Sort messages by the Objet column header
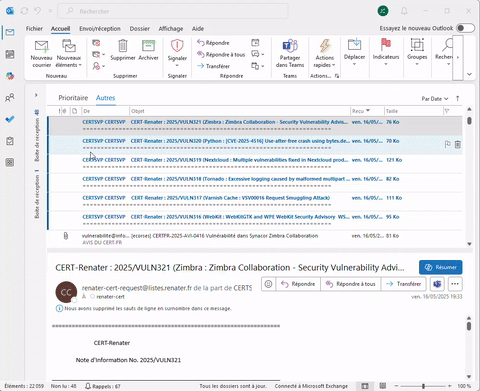 (240, 111)
